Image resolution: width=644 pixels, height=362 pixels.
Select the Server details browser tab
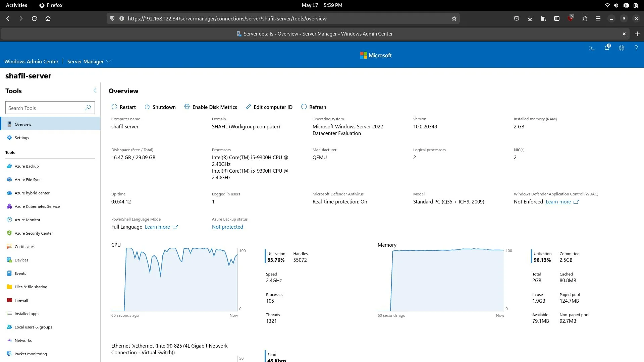(x=315, y=34)
